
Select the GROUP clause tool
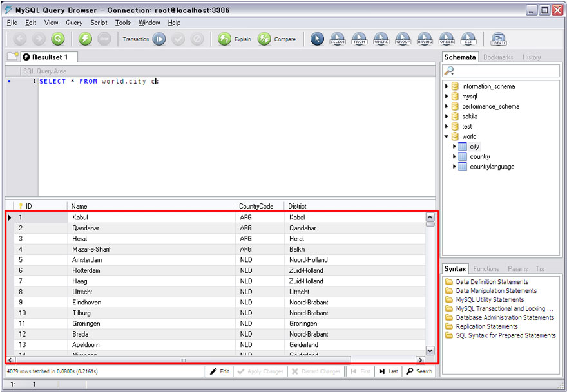pyautogui.click(x=403, y=39)
